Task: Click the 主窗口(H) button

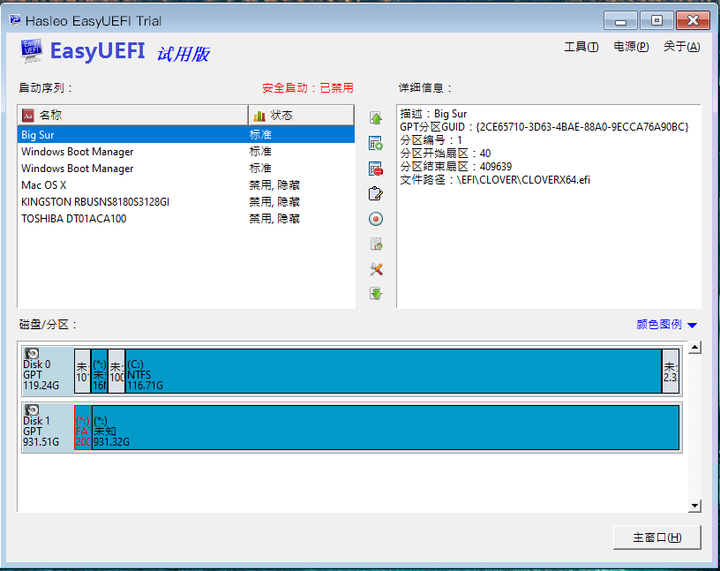Action: pyautogui.click(x=657, y=537)
